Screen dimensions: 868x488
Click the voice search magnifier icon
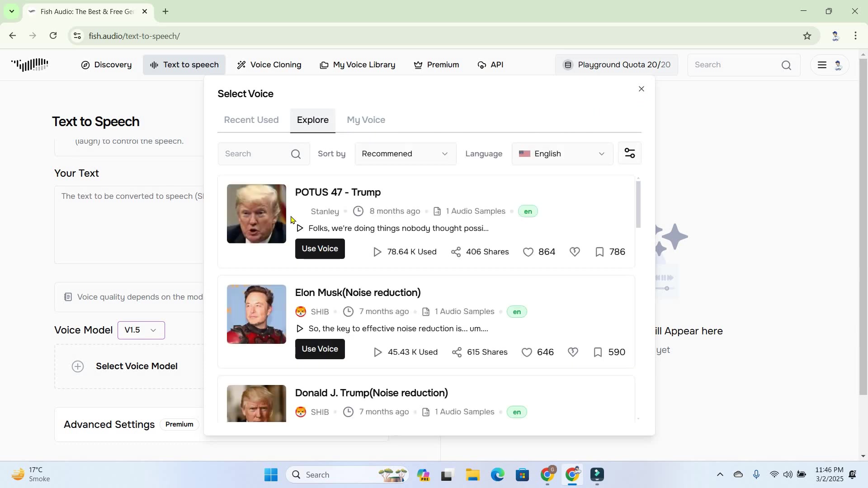tap(296, 155)
